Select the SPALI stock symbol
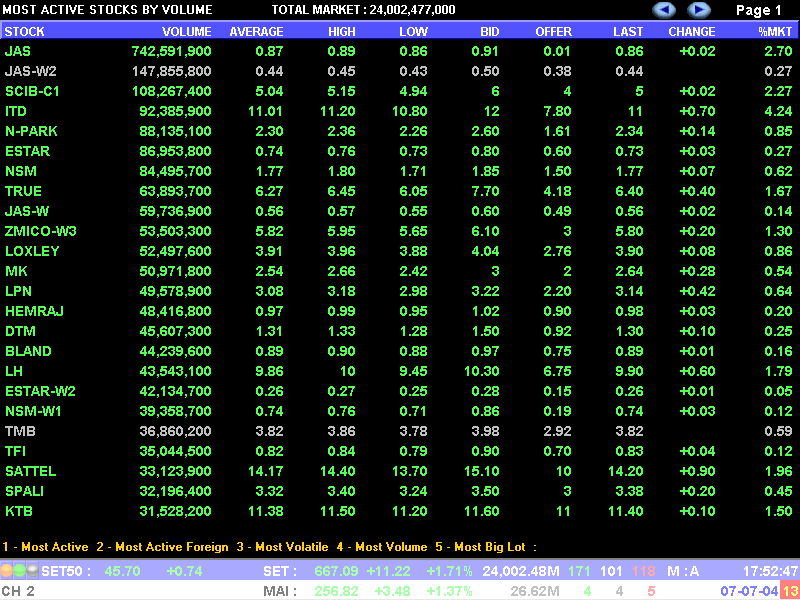The image size is (800, 600). tap(24, 491)
